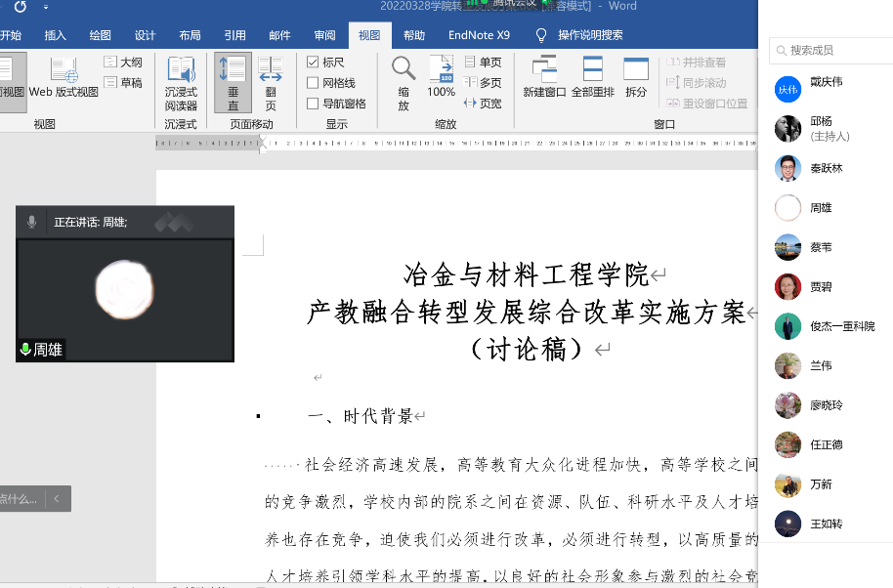Select member 秦跃林 in participant list
Viewport: 893px width, 588px height.
coord(826,168)
